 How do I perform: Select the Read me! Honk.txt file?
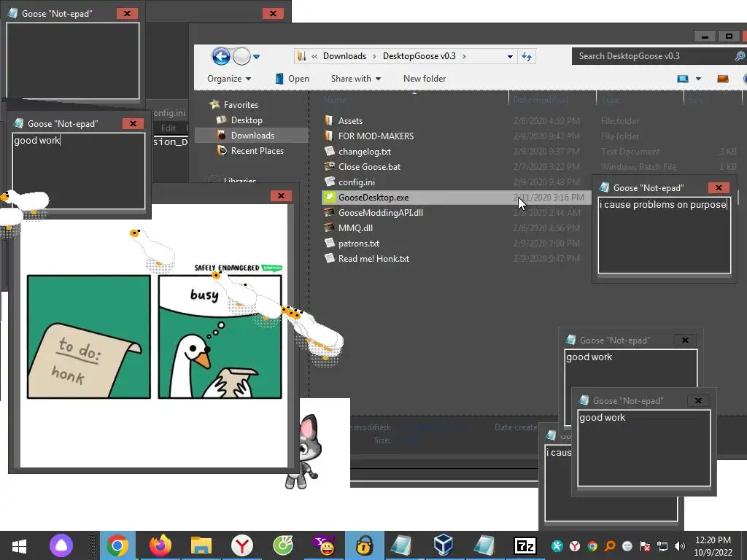pos(373,259)
